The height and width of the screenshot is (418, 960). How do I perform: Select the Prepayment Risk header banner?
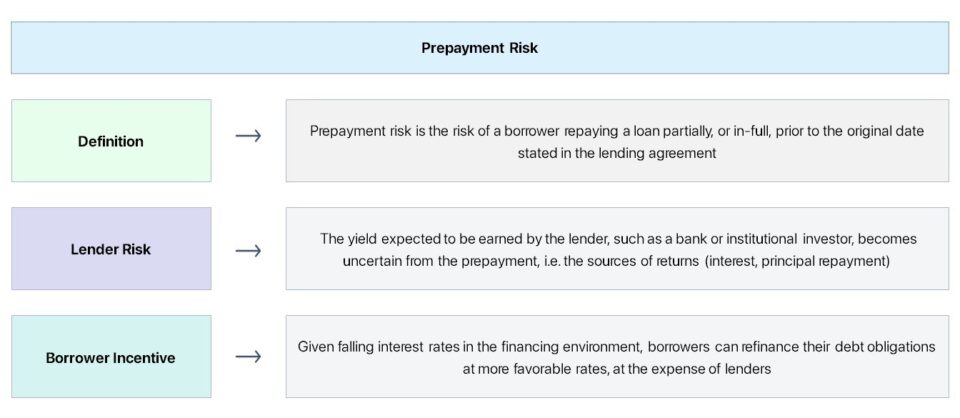[479, 48]
